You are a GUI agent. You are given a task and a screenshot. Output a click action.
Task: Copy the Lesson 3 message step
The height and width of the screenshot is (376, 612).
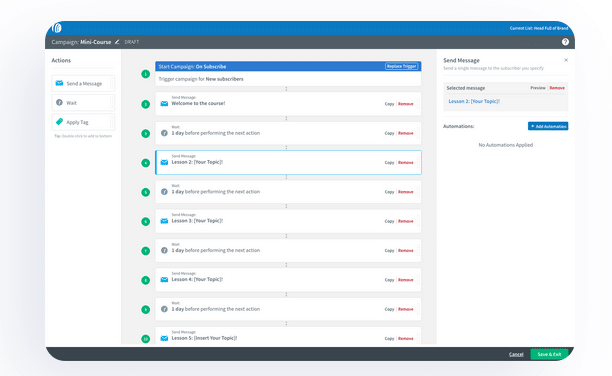point(389,221)
